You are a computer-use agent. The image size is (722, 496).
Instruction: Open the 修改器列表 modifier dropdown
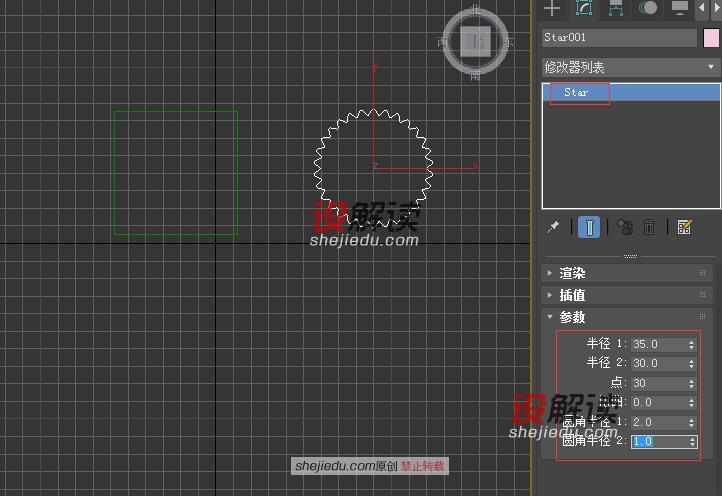pos(630,67)
